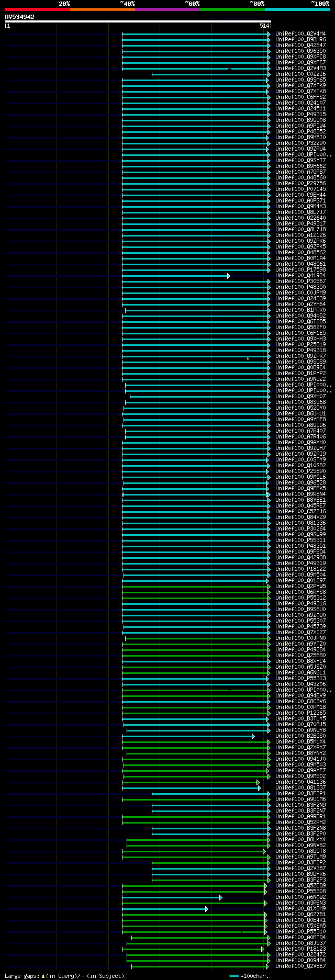Select the UniRef100_C6F1E5 label
Image resolution: width=335 pixels, height=980 pixels.
click(x=300, y=333)
